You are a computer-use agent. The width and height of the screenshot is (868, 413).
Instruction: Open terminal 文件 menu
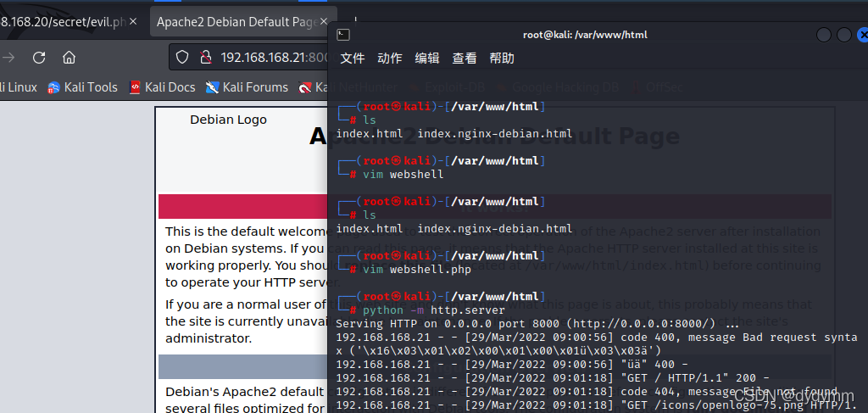tap(352, 59)
